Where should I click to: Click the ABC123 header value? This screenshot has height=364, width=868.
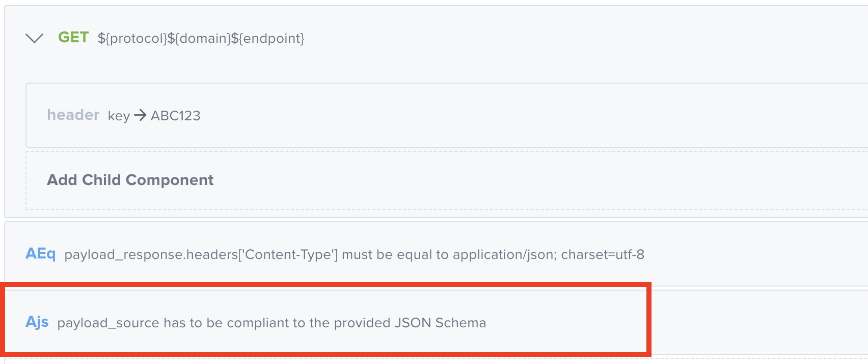(175, 116)
